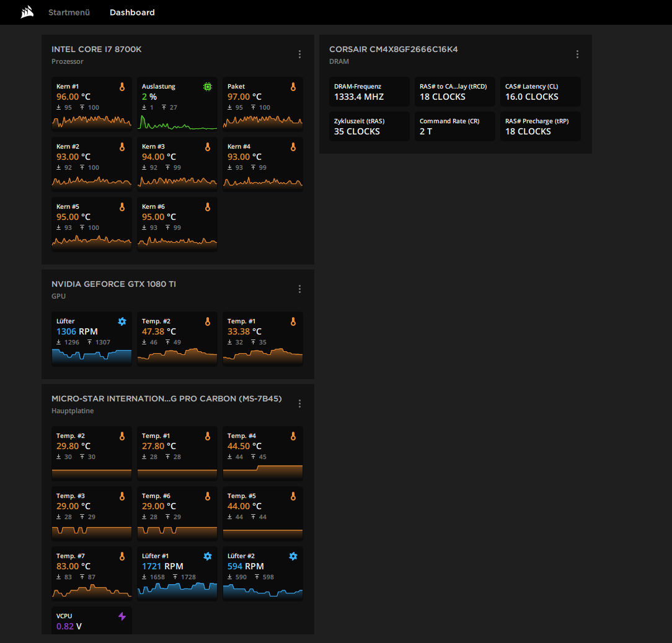Open options menu for Corsair DRAM panel
This screenshot has width=672, height=643.
(x=577, y=54)
